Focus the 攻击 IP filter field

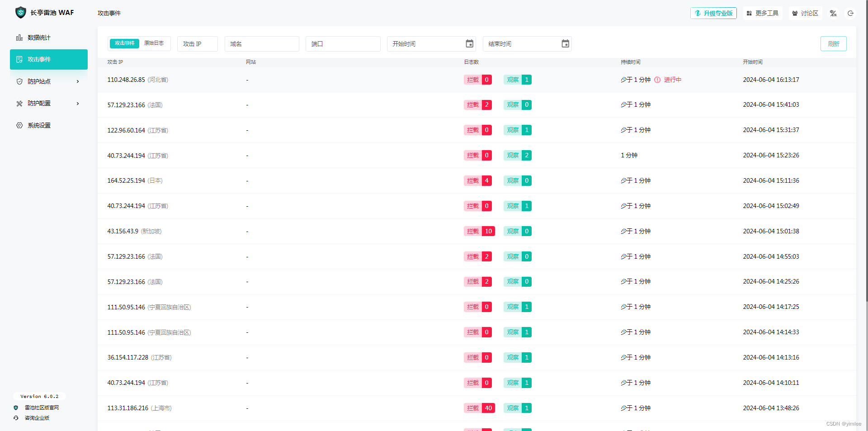coord(198,44)
